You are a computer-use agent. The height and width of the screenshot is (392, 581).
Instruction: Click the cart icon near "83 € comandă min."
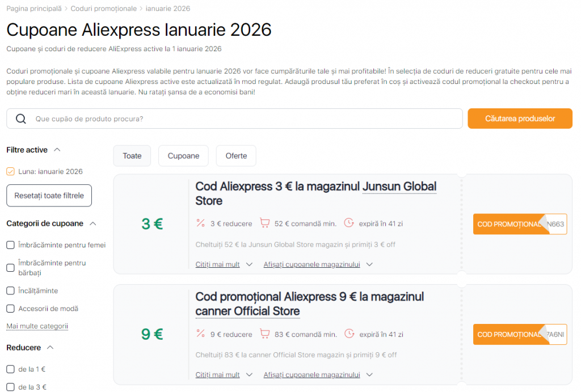click(265, 334)
